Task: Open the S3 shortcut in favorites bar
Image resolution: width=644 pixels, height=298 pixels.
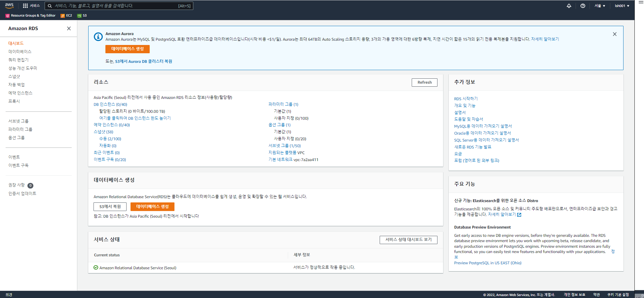Action: (82, 16)
